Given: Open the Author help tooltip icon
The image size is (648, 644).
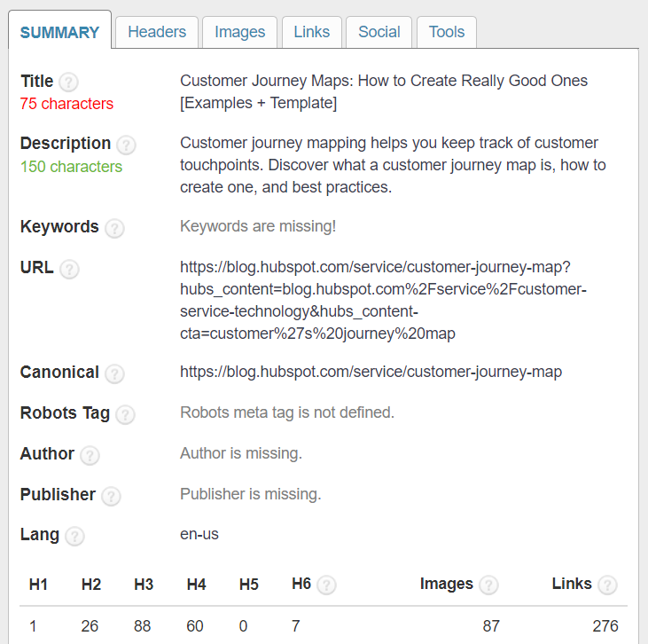Looking at the screenshot, I should 90,455.
